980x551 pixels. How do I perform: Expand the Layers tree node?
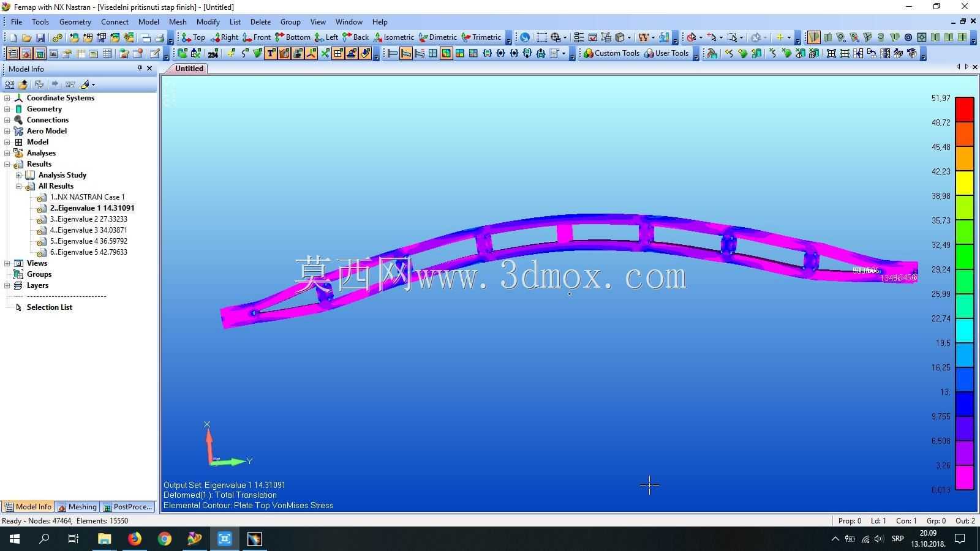point(7,285)
